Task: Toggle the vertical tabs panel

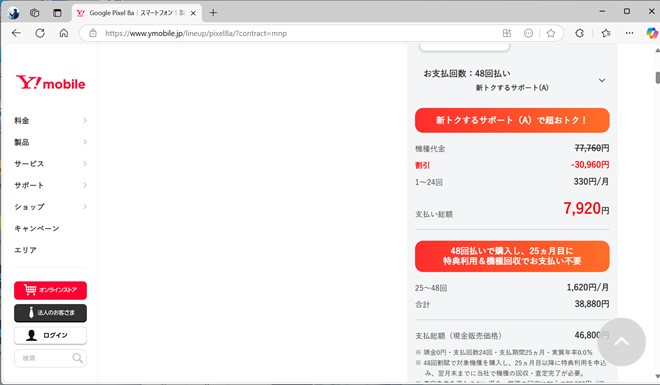Action: pos(57,13)
